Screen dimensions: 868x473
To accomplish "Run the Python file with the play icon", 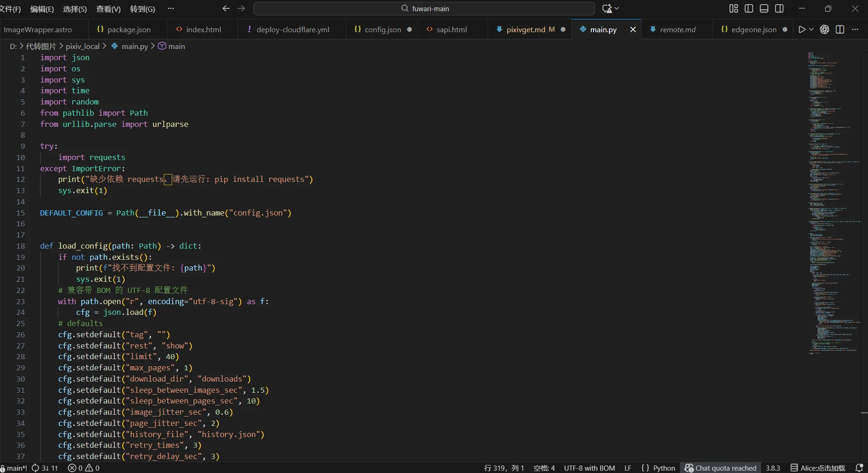I will (x=802, y=29).
